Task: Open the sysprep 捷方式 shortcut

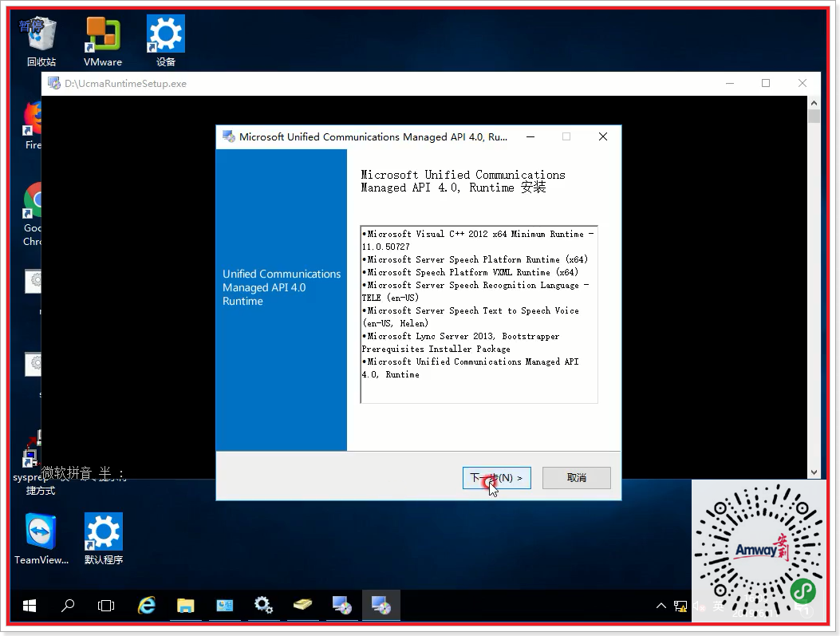Action: 32,464
